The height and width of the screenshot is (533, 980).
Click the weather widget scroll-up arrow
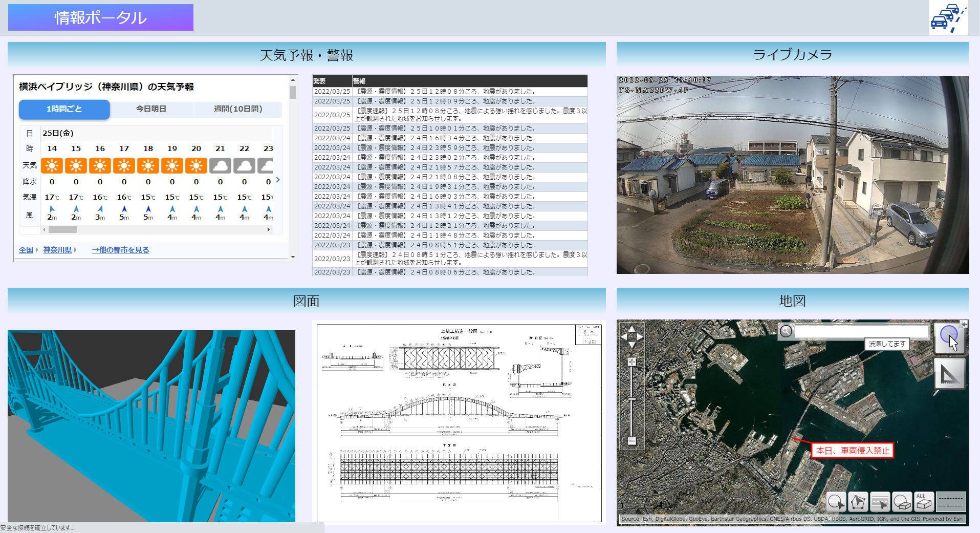(x=293, y=80)
